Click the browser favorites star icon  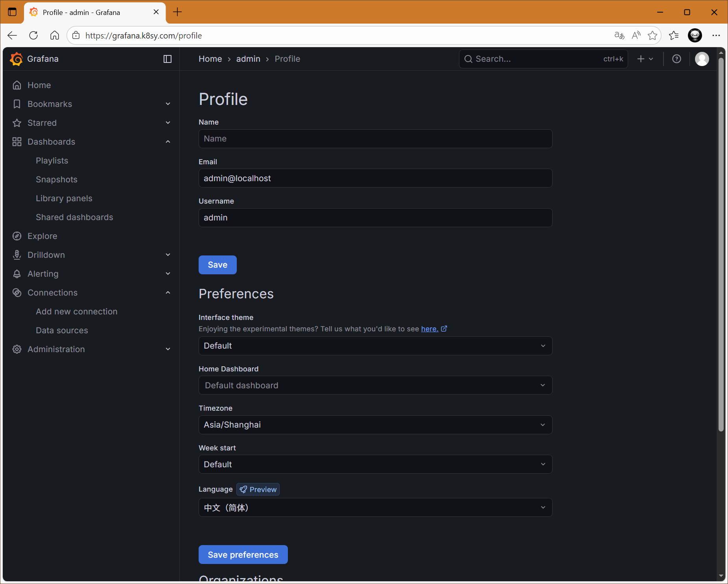pos(652,35)
